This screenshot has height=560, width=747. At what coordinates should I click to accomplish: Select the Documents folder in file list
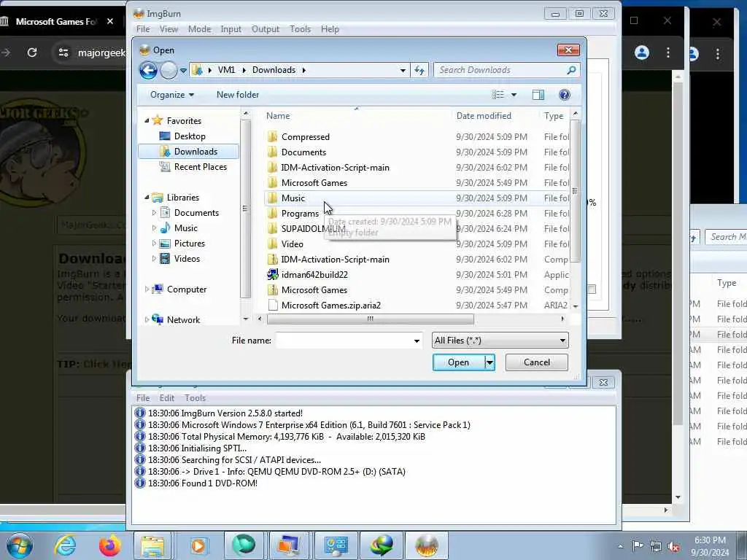303,152
